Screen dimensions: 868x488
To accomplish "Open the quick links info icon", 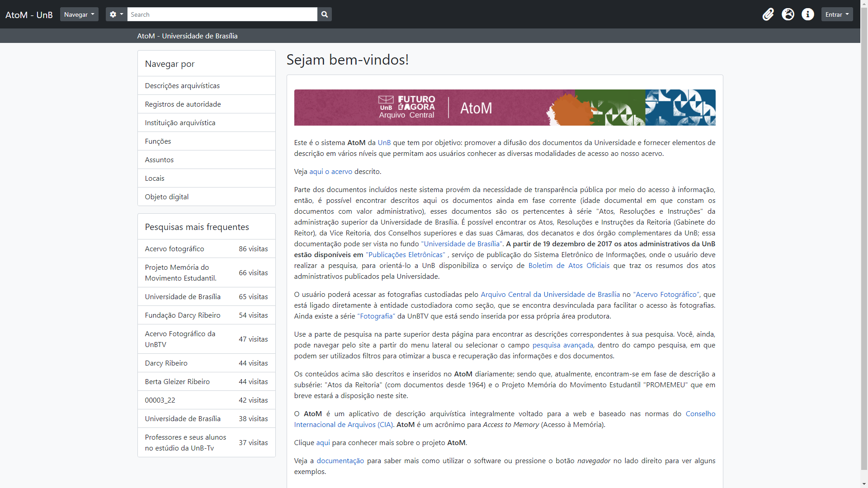I will tap(808, 14).
